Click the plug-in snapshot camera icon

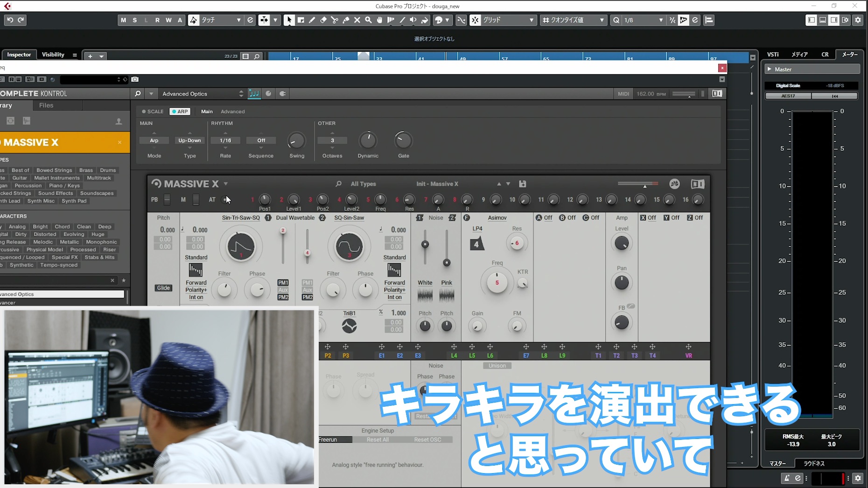135,79
